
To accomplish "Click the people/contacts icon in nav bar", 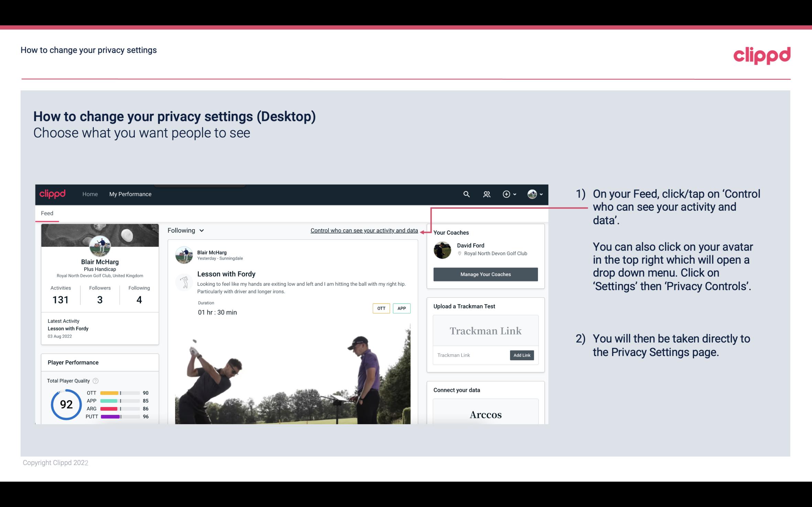I will coord(486,194).
